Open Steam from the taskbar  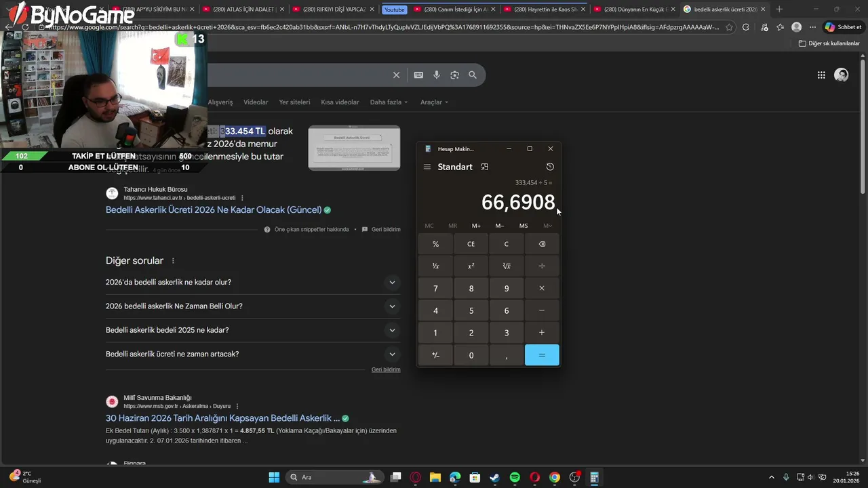[495, 477]
